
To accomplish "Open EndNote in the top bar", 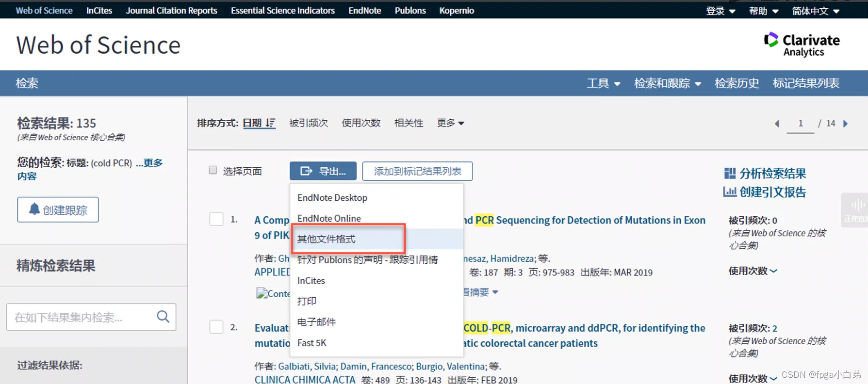I will (364, 10).
